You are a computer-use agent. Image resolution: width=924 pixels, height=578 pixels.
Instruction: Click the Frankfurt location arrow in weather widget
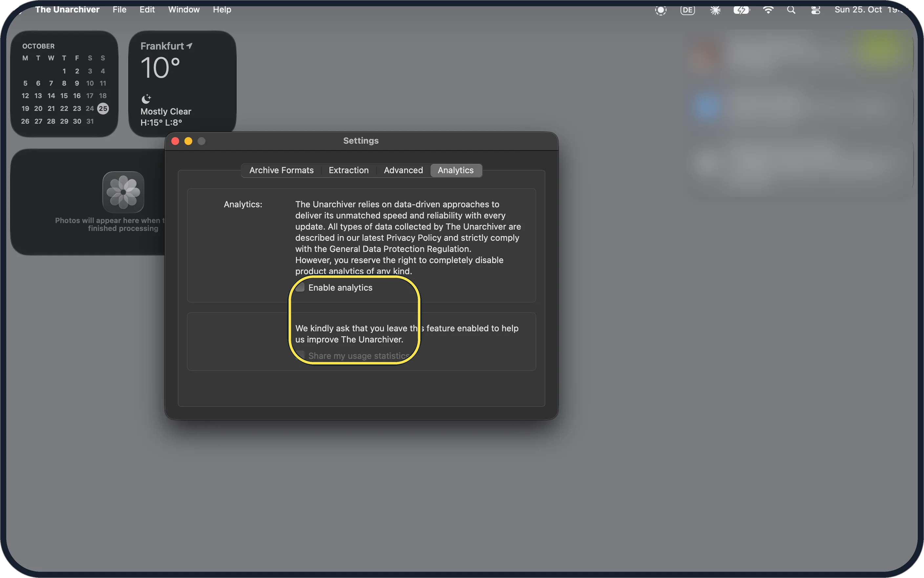tap(189, 46)
